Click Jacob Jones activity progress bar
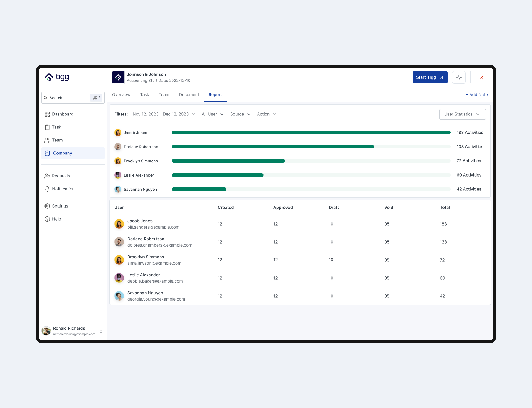532x408 pixels. (x=311, y=133)
